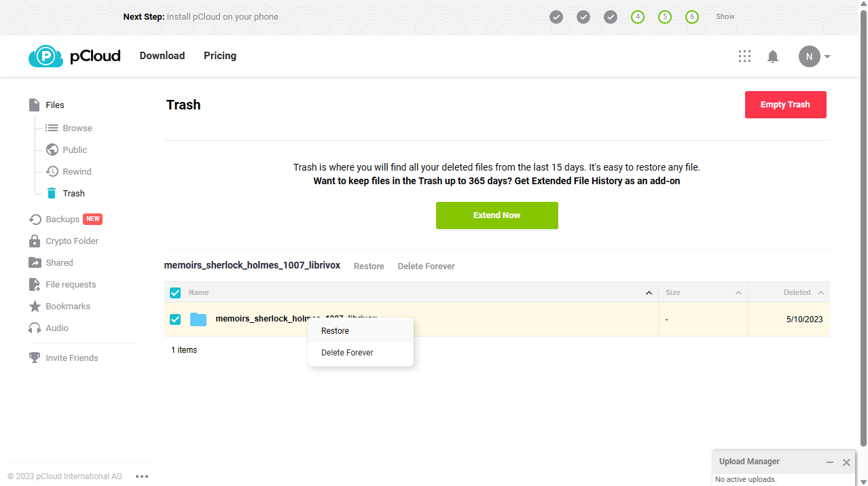The width and height of the screenshot is (868, 486).
Task: Click the NEW badge beside Backups
Action: (93, 219)
